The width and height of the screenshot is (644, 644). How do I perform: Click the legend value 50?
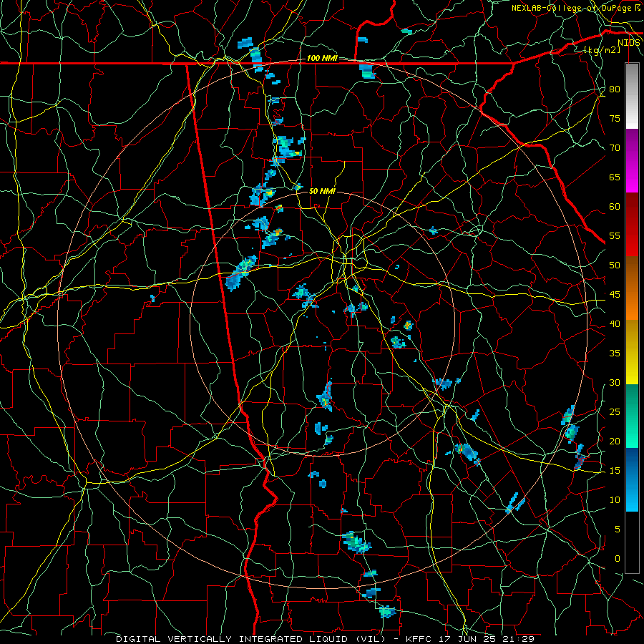[x=615, y=265]
